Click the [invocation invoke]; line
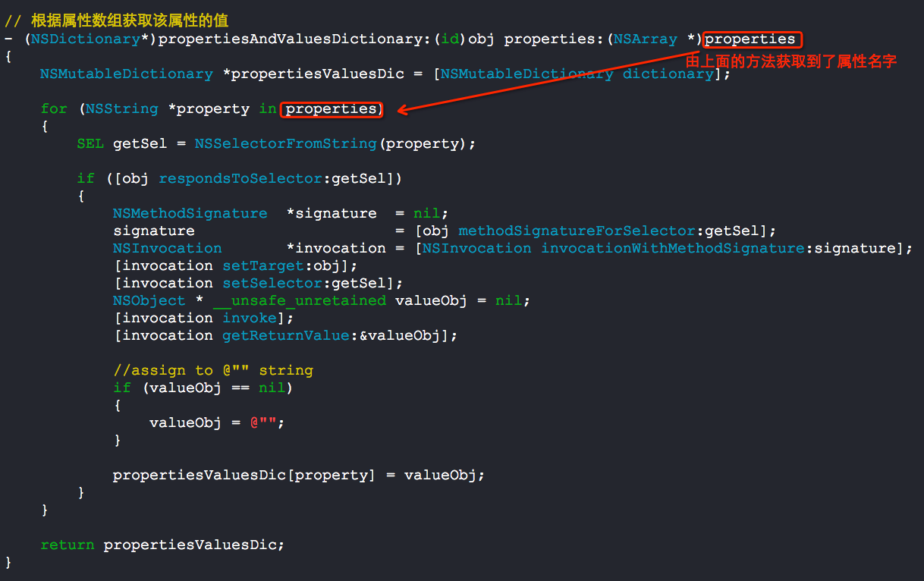The height and width of the screenshot is (581, 924). point(203,318)
